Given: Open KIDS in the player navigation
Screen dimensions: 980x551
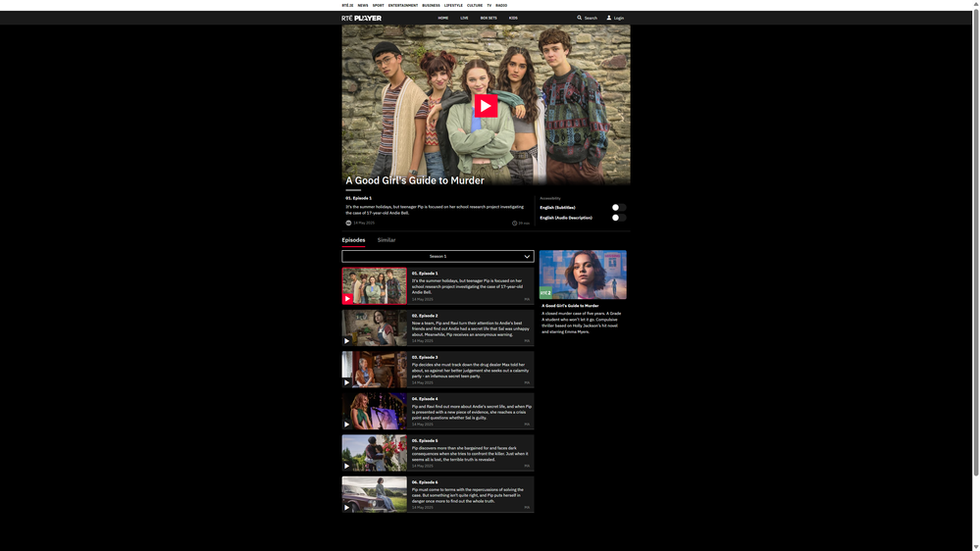Looking at the screenshot, I should [513, 18].
